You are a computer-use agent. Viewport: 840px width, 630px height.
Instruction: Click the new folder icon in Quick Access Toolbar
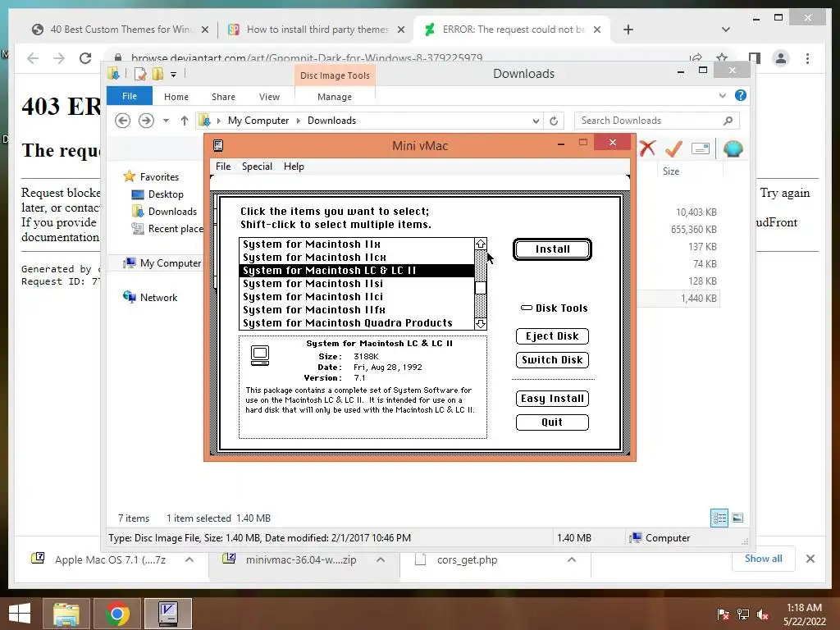pos(158,74)
